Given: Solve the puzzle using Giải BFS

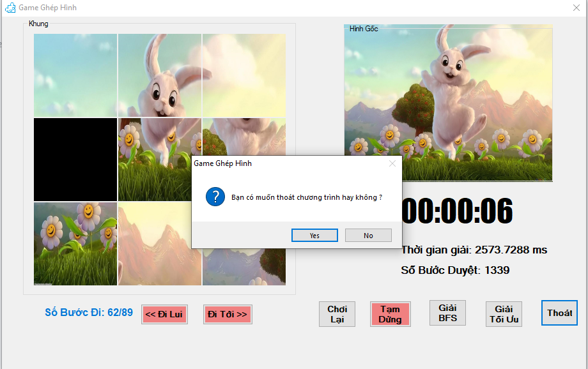Looking at the screenshot, I should point(447,313).
